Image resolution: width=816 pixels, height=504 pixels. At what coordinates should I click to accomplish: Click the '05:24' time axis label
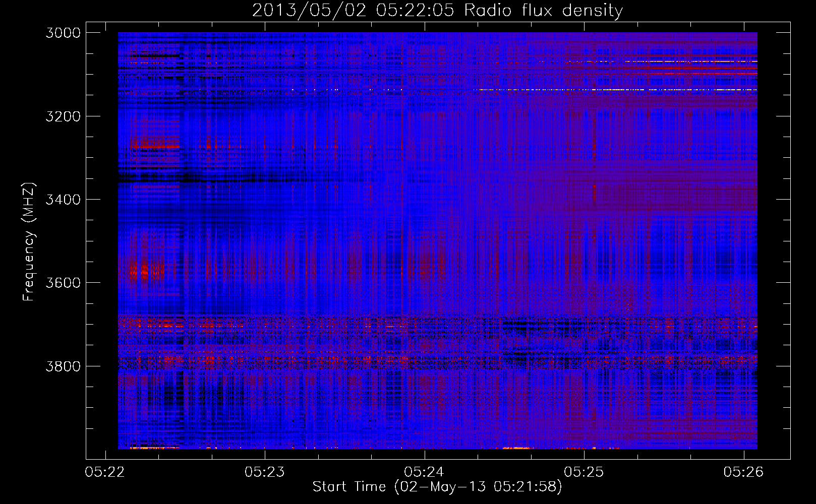[424, 472]
